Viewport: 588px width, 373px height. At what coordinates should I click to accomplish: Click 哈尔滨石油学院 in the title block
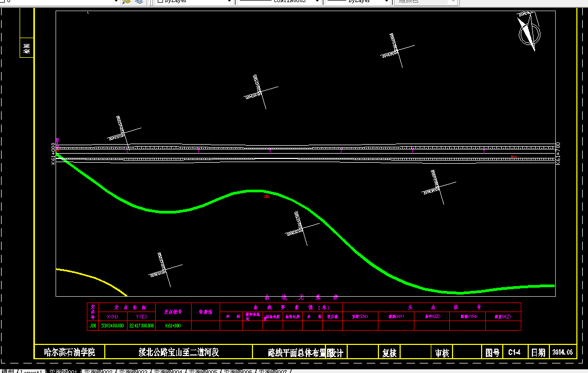(69, 352)
